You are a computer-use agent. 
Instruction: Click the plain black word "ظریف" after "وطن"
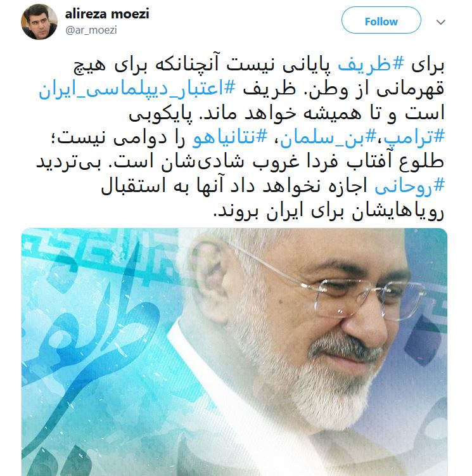click(x=269, y=89)
